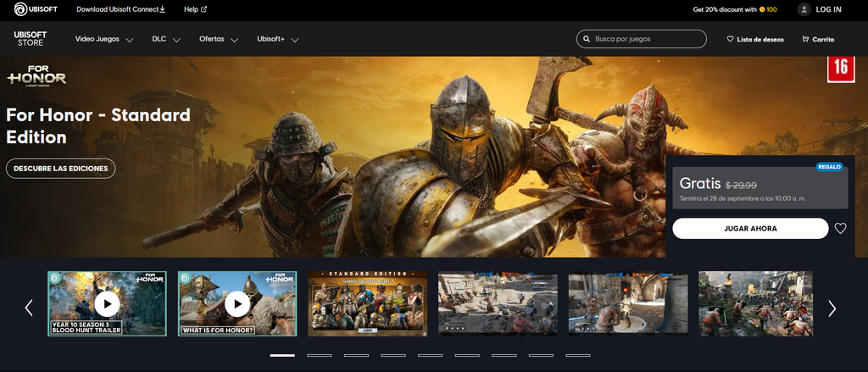The height and width of the screenshot is (372, 868).
Task: Open Download Ubisoft Connect link
Action: (120, 9)
